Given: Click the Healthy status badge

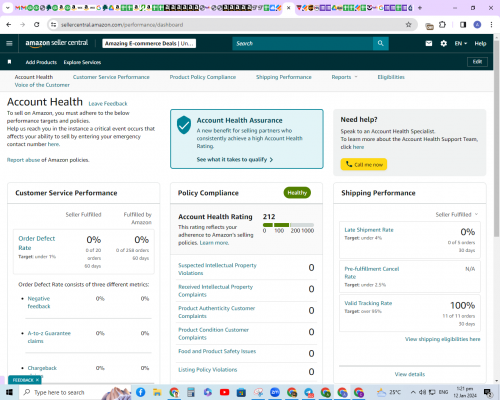Looking at the screenshot, I should [x=297, y=193].
